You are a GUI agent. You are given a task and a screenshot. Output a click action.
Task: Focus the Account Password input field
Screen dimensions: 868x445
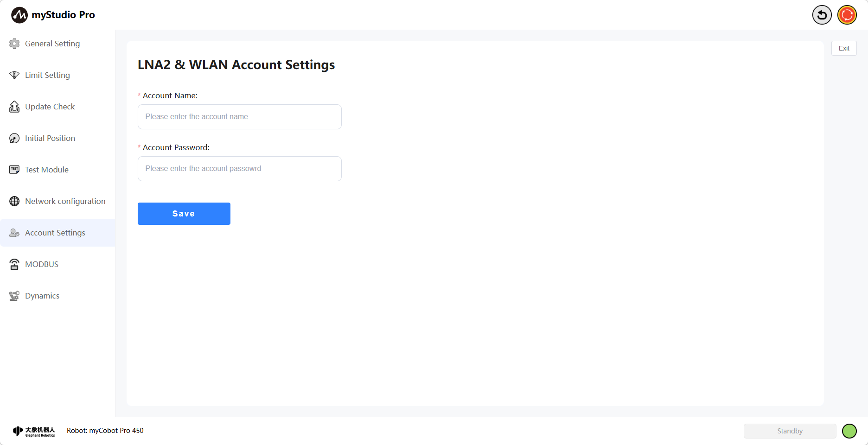pyautogui.click(x=240, y=169)
